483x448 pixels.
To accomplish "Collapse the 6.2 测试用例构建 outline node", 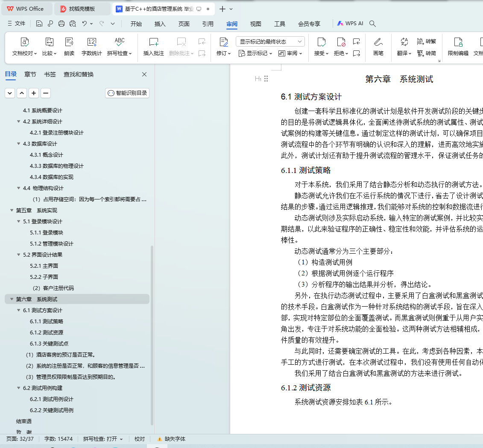I will pos(18,388).
